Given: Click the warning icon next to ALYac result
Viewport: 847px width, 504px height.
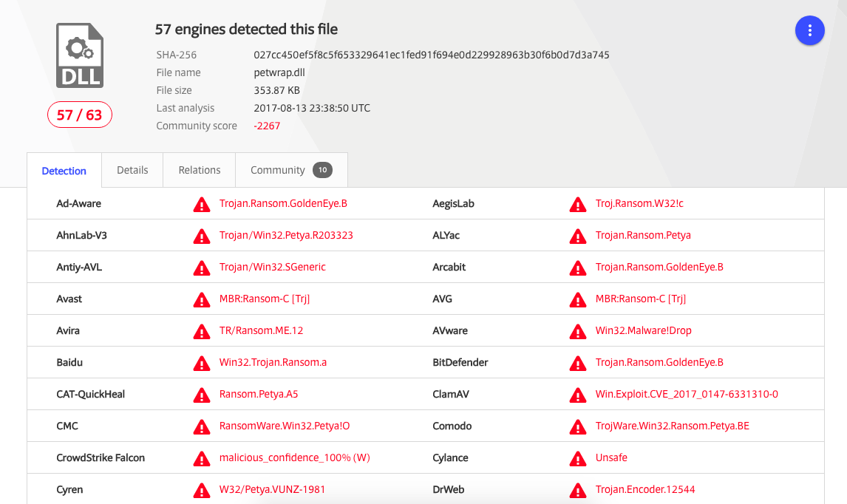Looking at the screenshot, I should [577, 236].
